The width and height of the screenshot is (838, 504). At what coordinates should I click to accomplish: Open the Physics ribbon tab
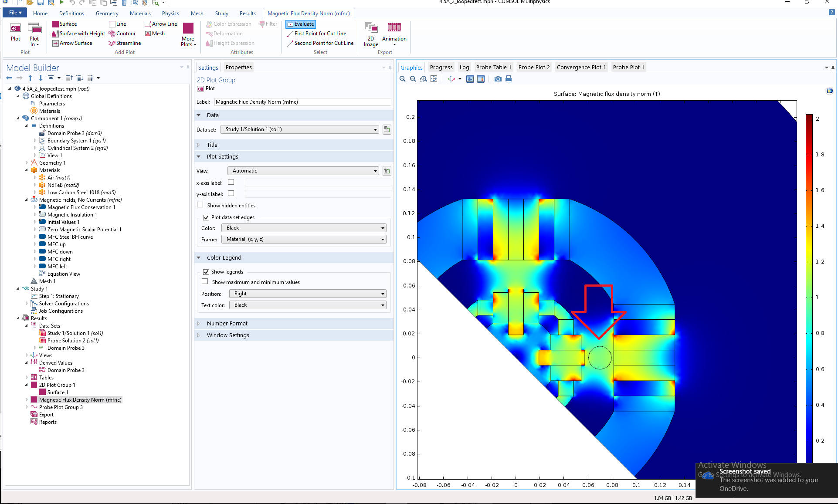pyautogui.click(x=170, y=14)
